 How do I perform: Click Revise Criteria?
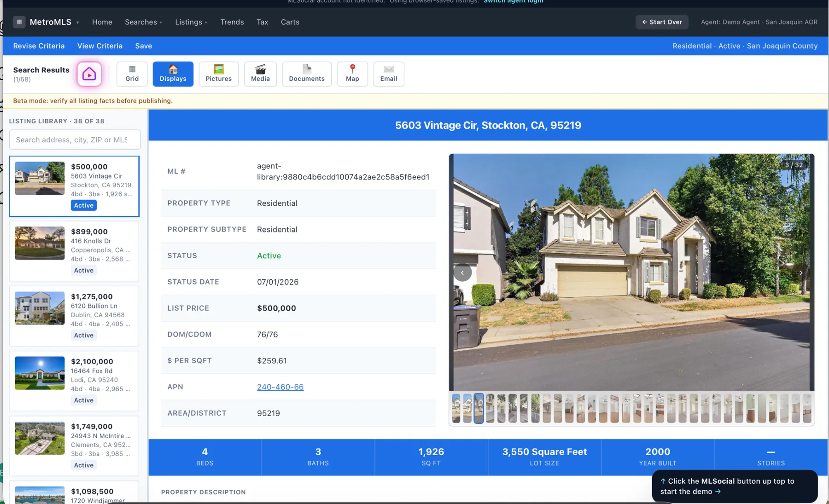coord(39,46)
